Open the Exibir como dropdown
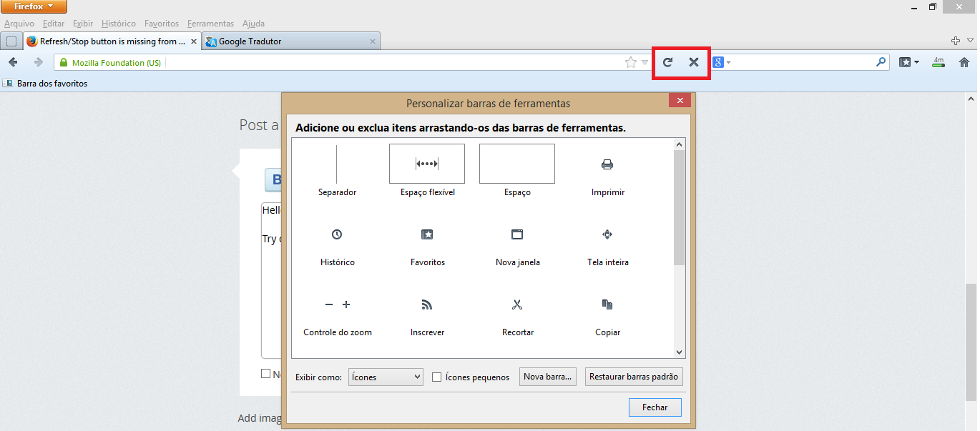The image size is (980, 431). coord(386,377)
